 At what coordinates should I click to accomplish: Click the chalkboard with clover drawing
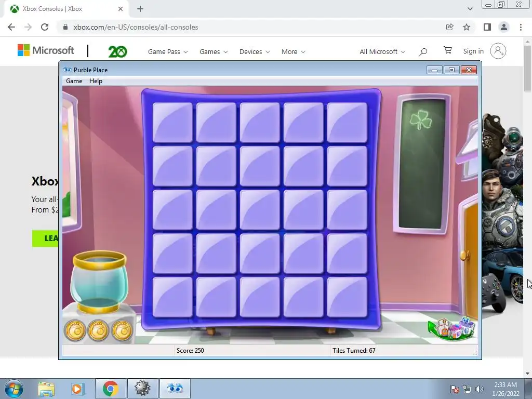coord(422,164)
